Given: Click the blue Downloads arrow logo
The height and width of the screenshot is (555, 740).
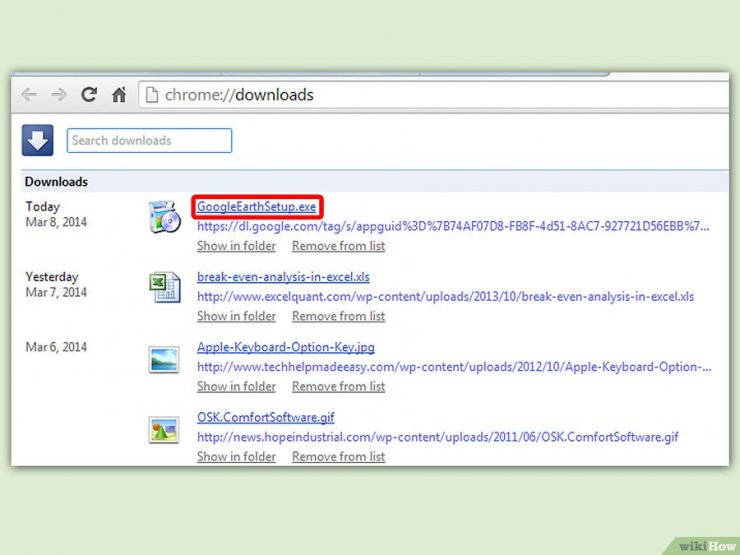Looking at the screenshot, I should tap(37, 140).
